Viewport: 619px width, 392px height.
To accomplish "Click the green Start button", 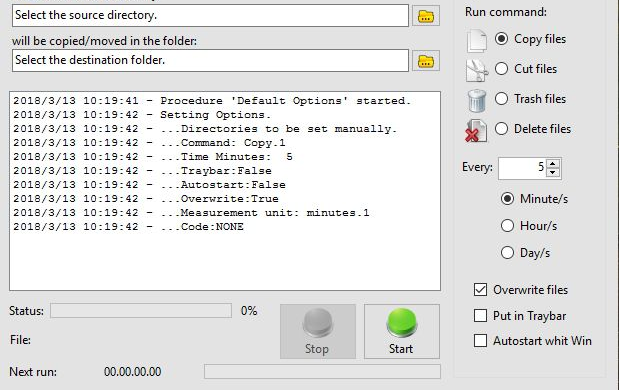I will point(401,331).
